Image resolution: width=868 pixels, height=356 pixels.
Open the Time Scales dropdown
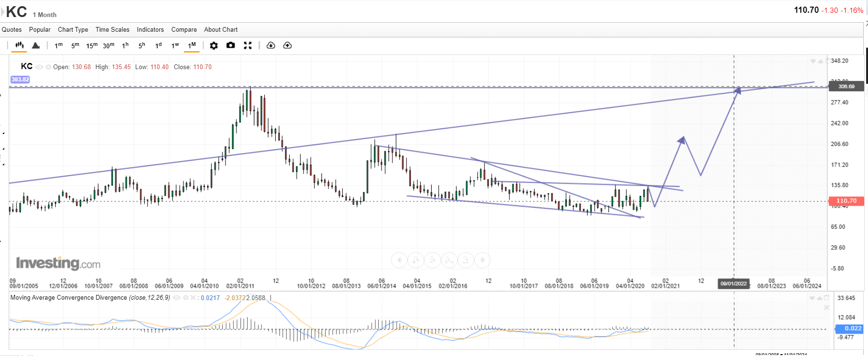point(113,29)
